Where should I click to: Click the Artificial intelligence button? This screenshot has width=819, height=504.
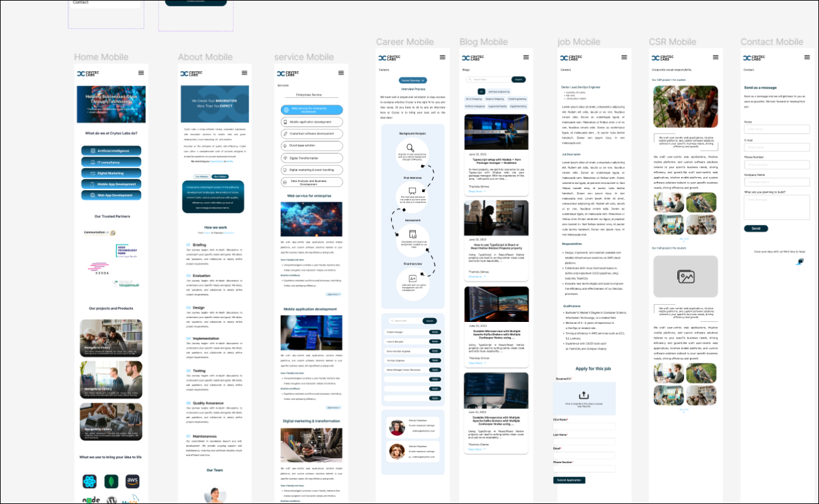[x=111, y=151]
